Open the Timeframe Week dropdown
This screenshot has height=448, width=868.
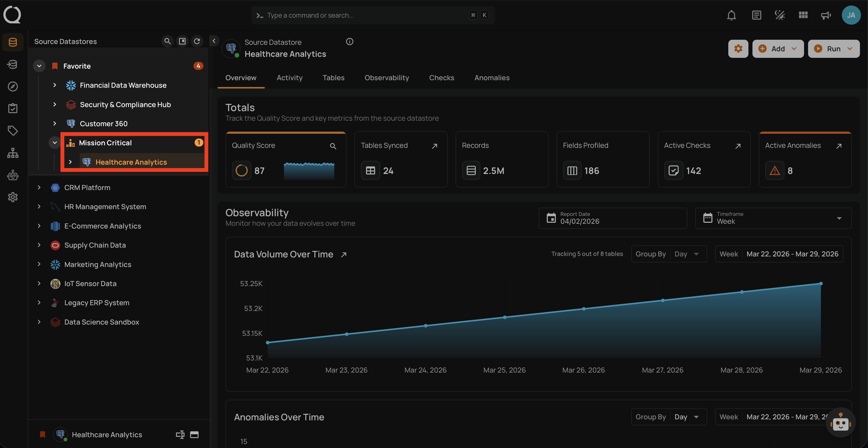pyautogui.click(x=773, y=218)
